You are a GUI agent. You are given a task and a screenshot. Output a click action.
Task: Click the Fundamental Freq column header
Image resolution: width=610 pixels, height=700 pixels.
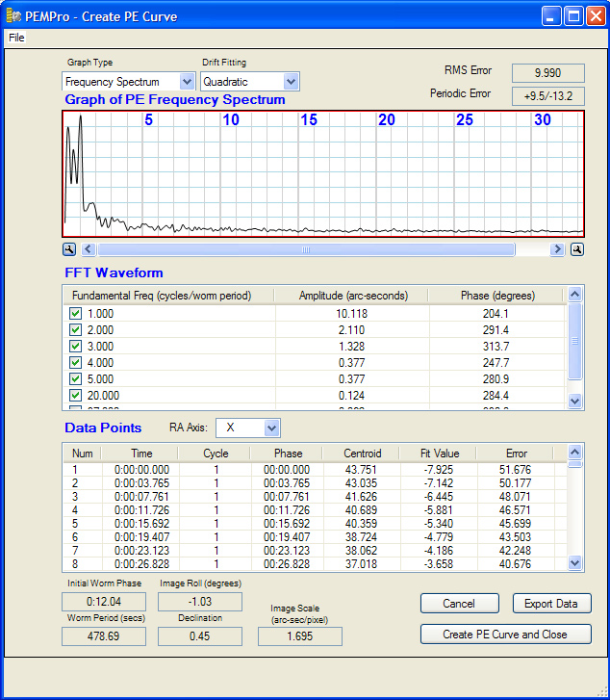169,296
